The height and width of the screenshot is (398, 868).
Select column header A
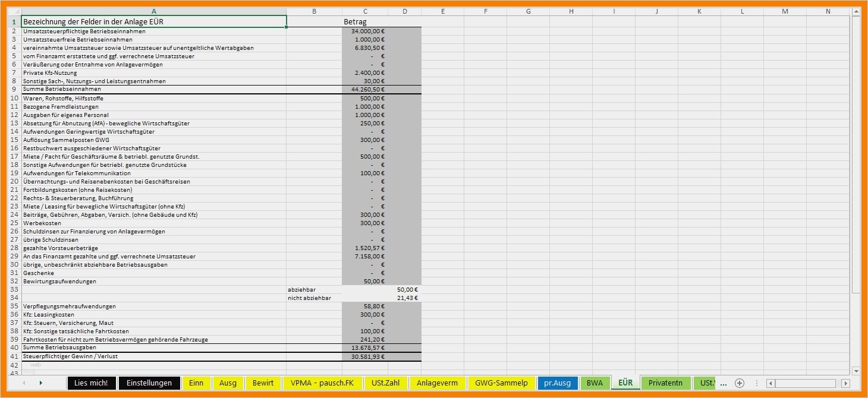click(154, 11)
